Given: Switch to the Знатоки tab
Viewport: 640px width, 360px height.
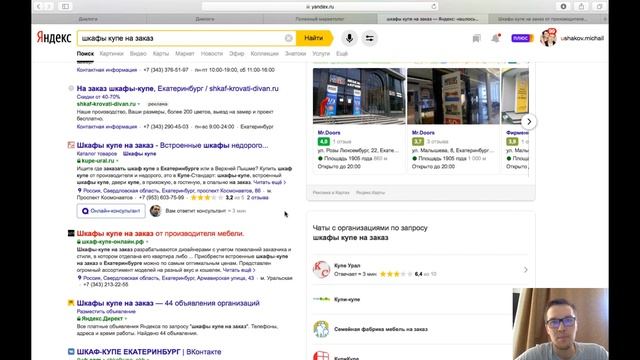Looking at the screenshot, I should 296,53.
